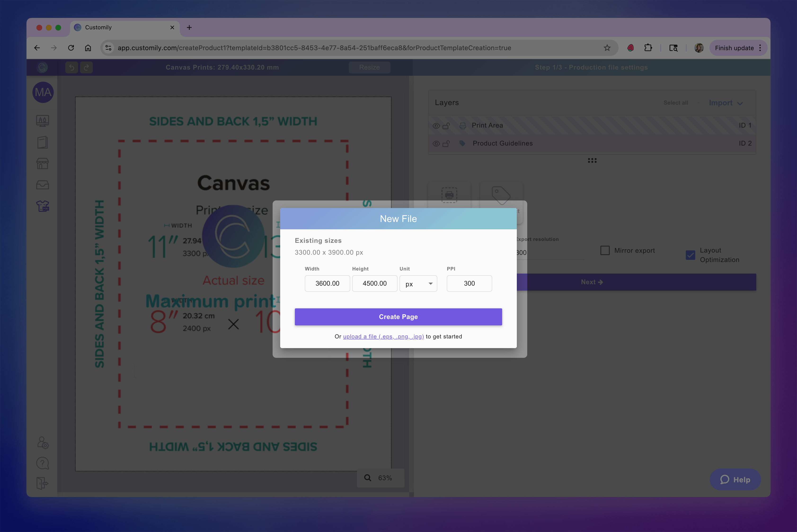Open the store icon in sidebar

(x=42, y=164)
